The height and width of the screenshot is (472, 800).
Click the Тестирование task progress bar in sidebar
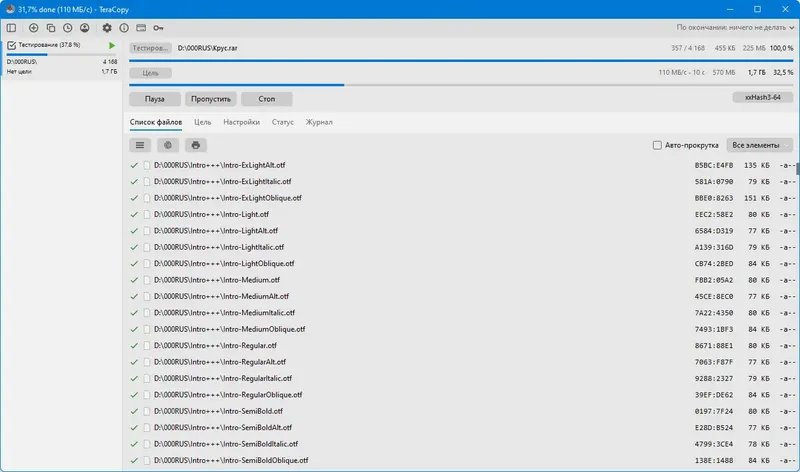(x=61, y=54)
